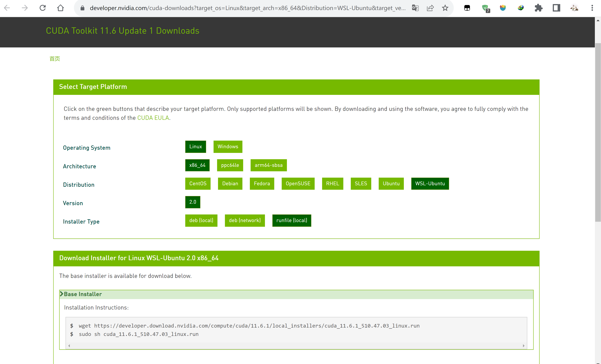This screenshot has width=601, height=364.
Task: Click the 首页 breadcrumb link
Action: (x=55, y=59)
